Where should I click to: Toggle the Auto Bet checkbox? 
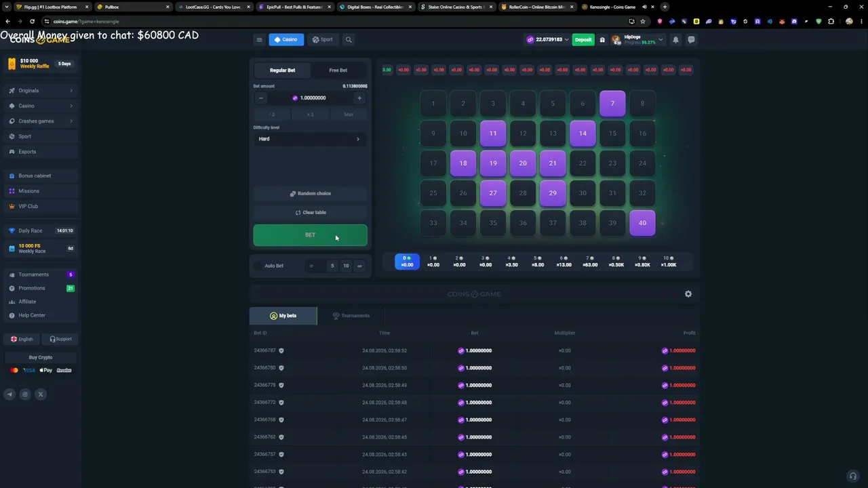click(258, 266)
